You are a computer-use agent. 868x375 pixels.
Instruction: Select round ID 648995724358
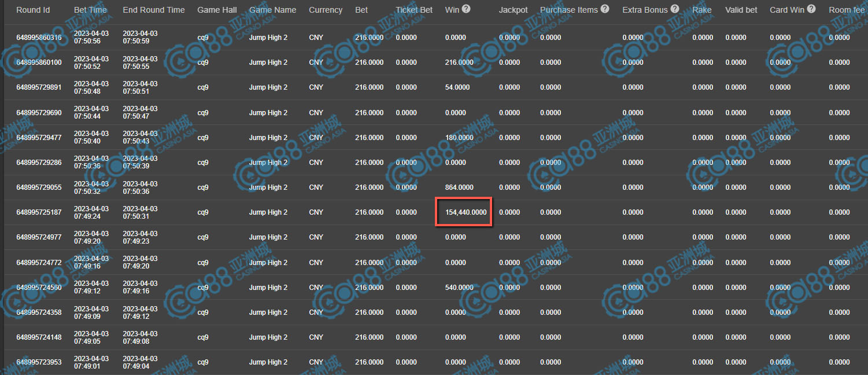click(39, 312)
